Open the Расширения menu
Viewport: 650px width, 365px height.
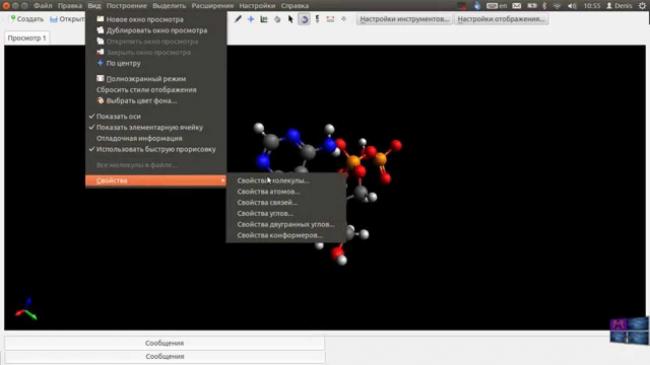pos(212,6)
